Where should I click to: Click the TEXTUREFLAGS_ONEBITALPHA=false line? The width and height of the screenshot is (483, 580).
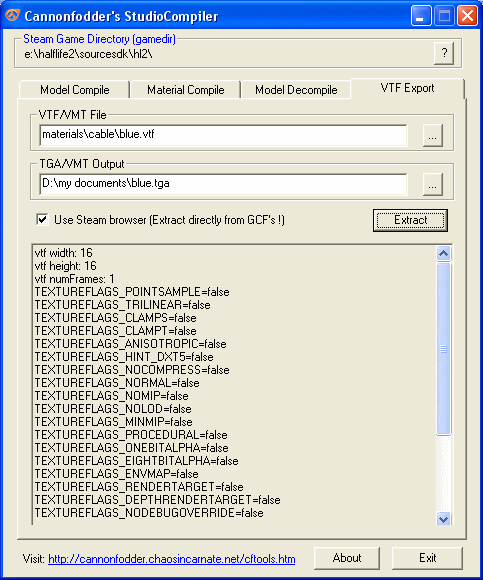(x=131, y=448)
